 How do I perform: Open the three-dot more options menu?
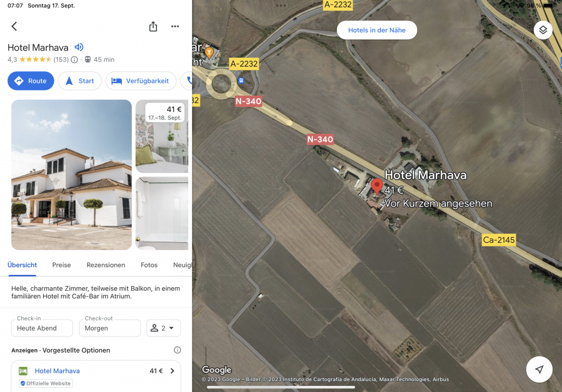[x=175, y=26]
